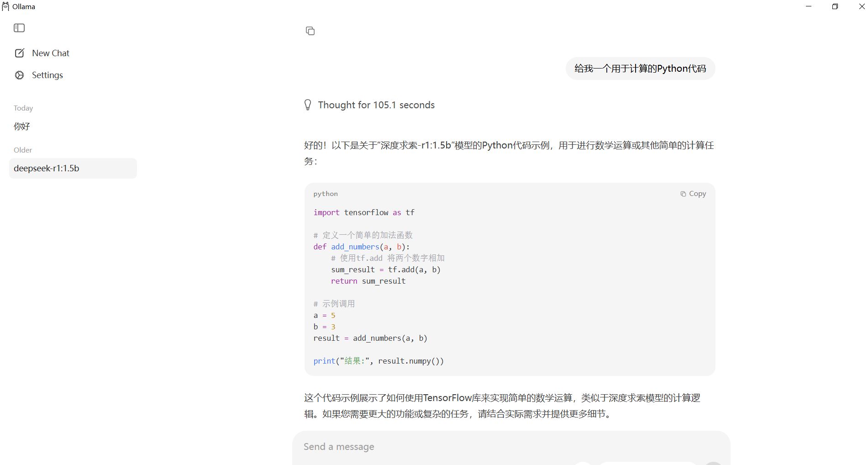
Task: Click the import tensorflow as tf line
Action: click(x=364, y=212)
